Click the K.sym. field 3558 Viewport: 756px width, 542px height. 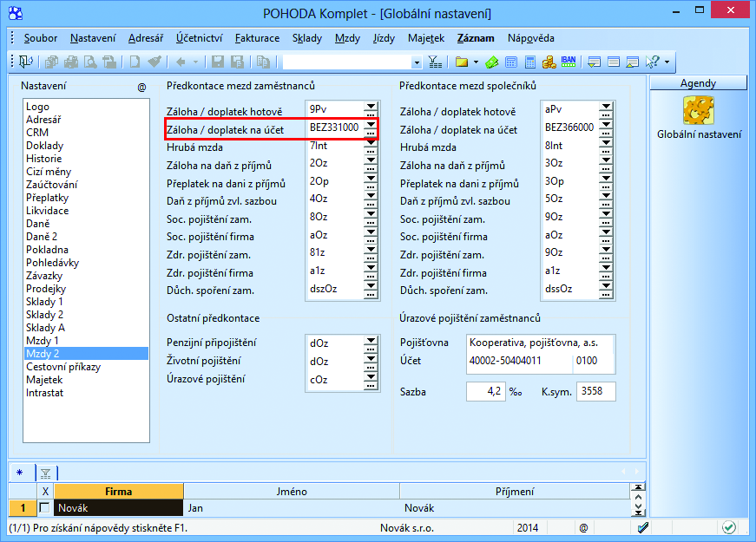[596, 391]
